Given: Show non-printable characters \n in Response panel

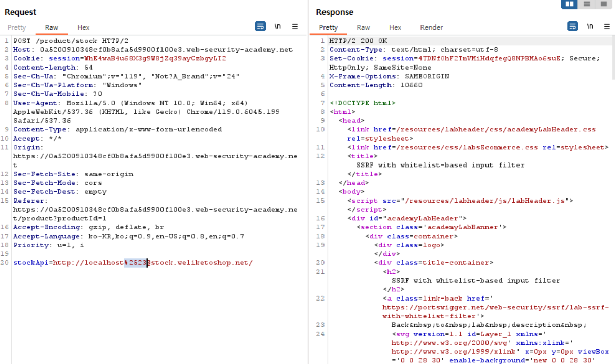Looking at the screenshot, I should (x=590, y=26).
